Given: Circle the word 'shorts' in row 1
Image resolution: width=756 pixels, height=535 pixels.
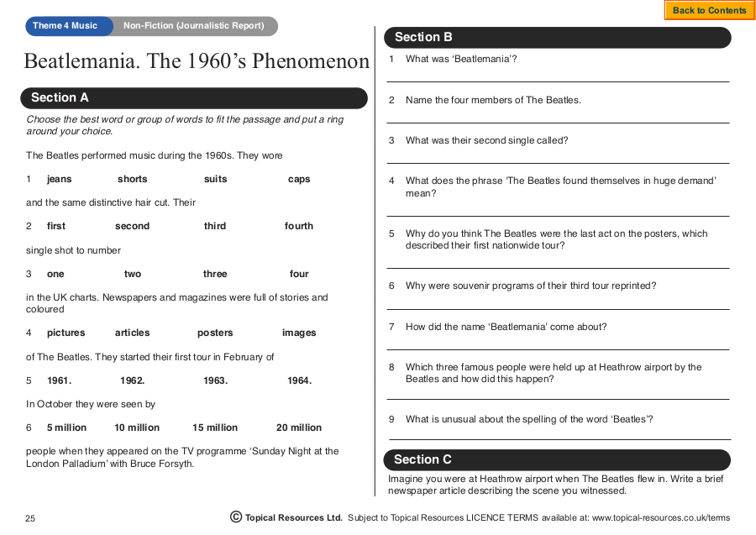Looking at the screenshot, I should point(133,179).
